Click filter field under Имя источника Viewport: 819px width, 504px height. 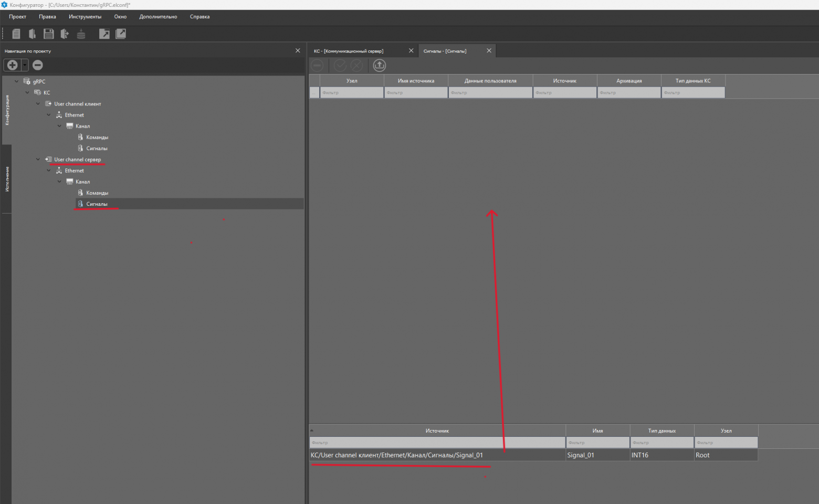416,92
